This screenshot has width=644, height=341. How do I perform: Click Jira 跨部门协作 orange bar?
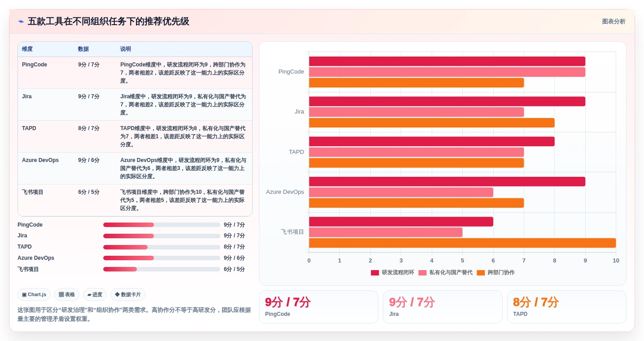pyautogui.click(x=432, y=123)
